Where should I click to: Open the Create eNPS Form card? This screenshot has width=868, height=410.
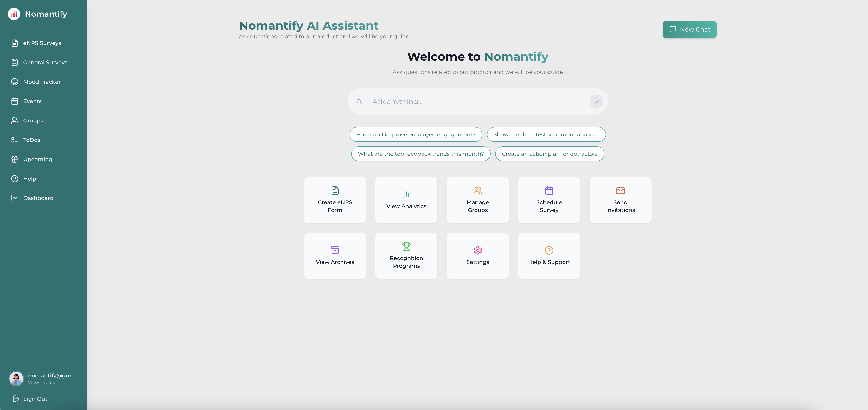pyautogui.click(x=335, y=200)
